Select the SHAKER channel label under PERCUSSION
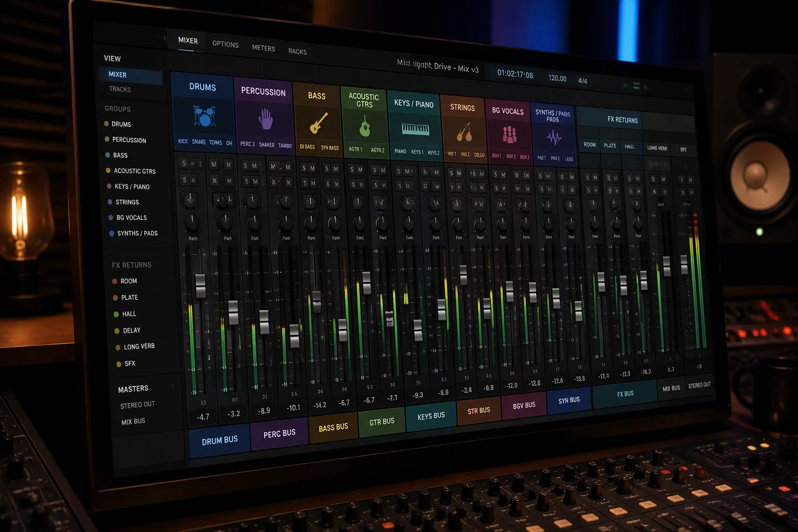The width and height of the screenshot is (798, 532). coord(267,145)
